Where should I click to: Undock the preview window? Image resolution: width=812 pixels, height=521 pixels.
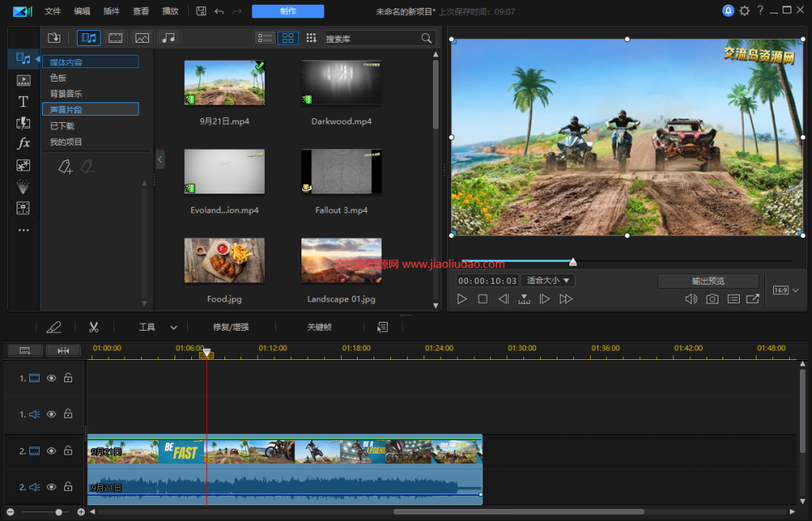tap(753, 299)
